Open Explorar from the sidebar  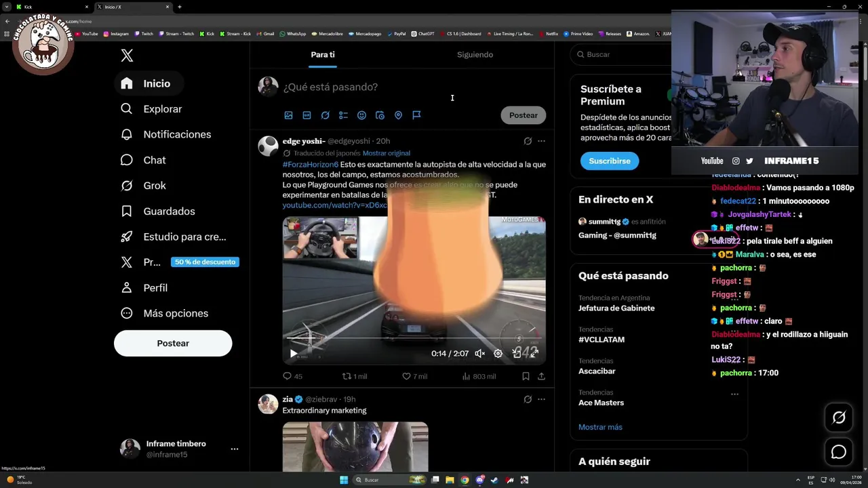[x=151, y=109]
